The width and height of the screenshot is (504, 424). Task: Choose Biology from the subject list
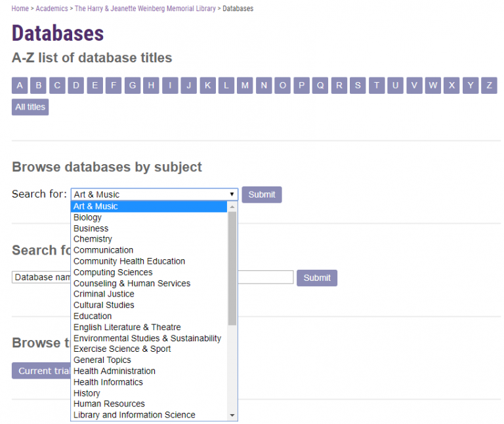point(87,217)
